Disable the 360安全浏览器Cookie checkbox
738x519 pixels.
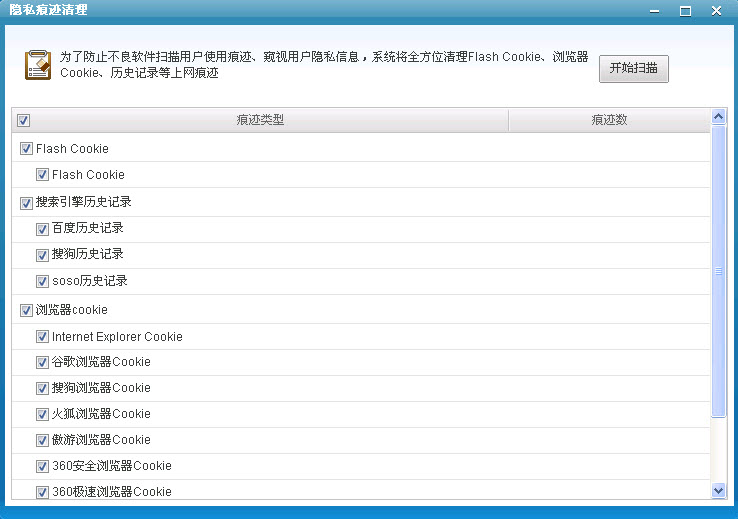coord(42,466)
